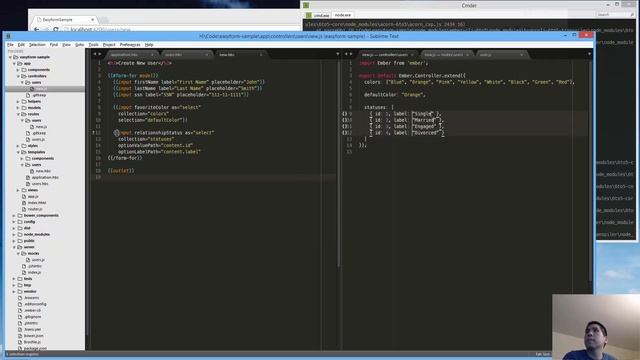Click the right editor pane vertical scrollbar

(591, 171)
